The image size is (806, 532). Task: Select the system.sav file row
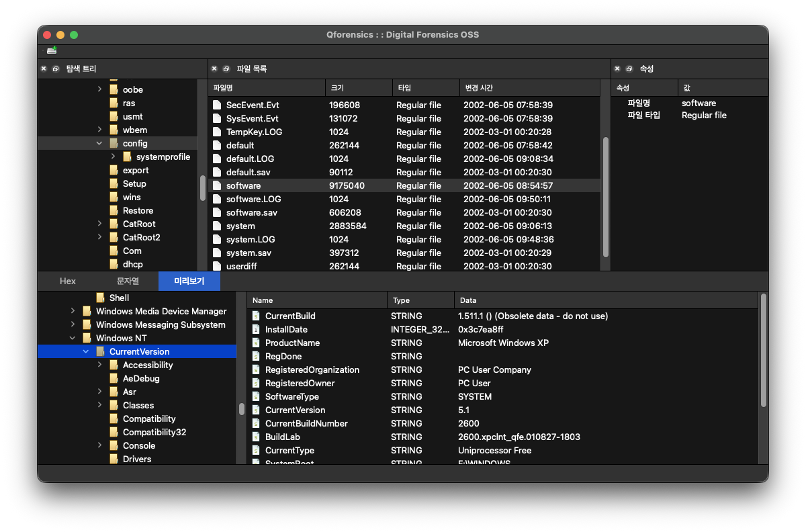coord(404,253)
